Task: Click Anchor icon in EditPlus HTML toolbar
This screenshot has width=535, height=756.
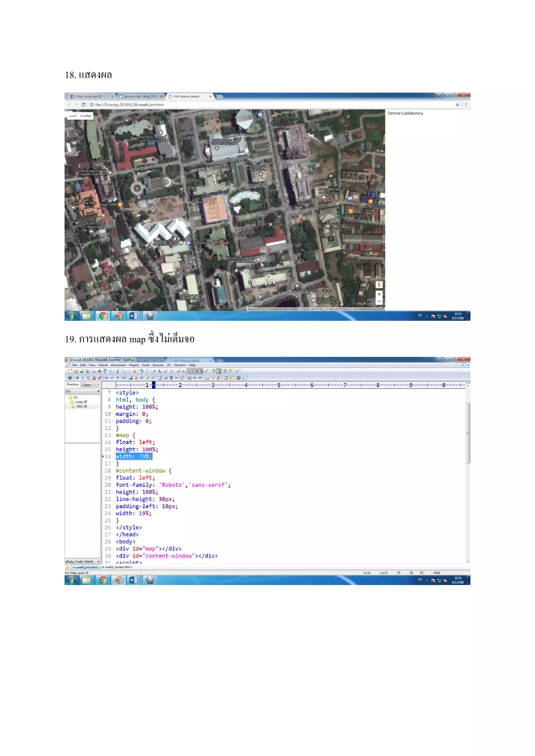Action: [136, 378]
